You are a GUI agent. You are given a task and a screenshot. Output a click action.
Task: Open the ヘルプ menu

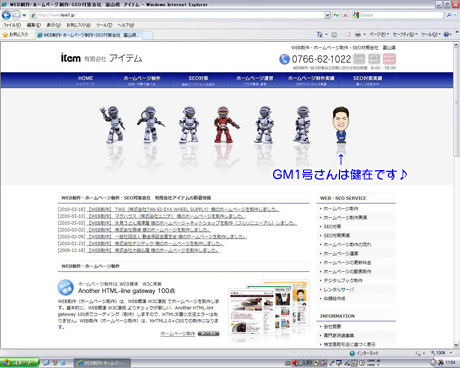click(126, 25)
